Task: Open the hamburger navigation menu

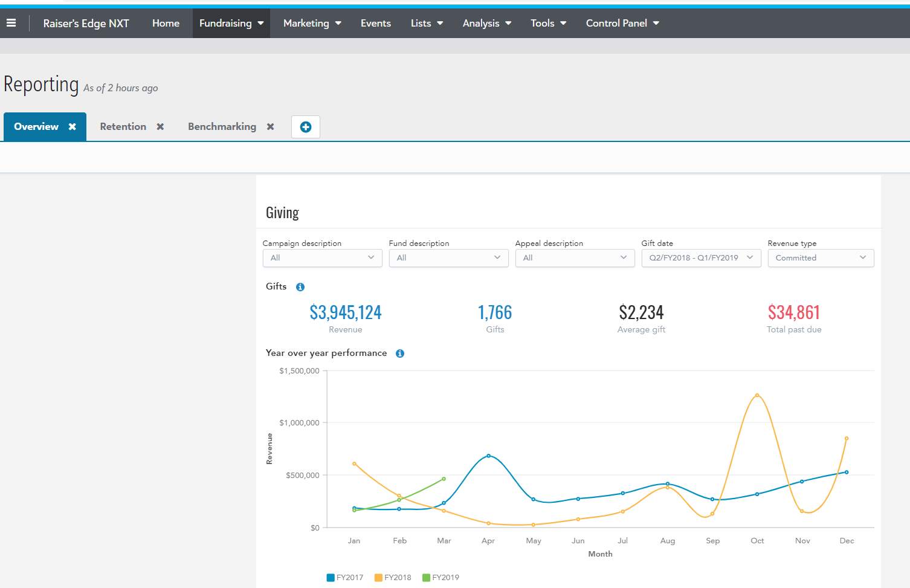Action: 11,23
